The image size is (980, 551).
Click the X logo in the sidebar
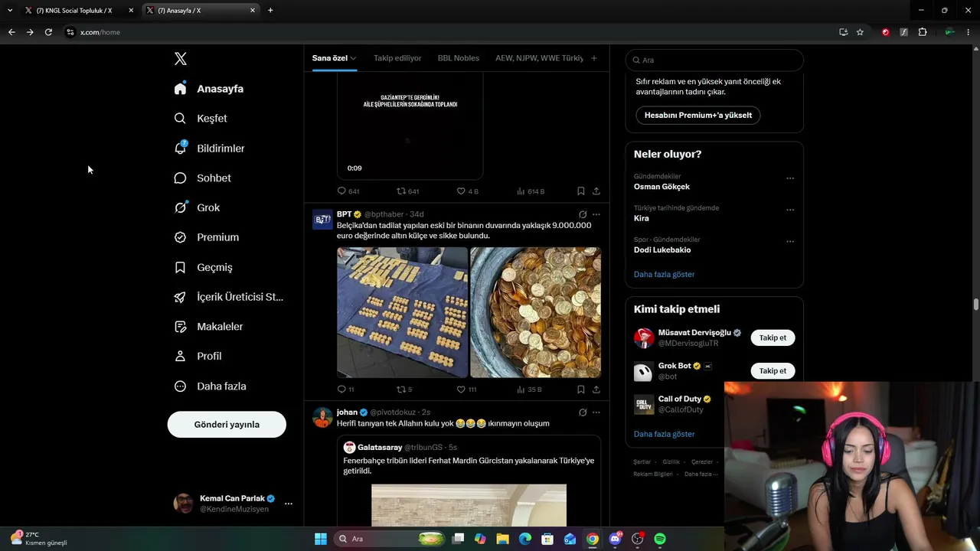(181, 59)
